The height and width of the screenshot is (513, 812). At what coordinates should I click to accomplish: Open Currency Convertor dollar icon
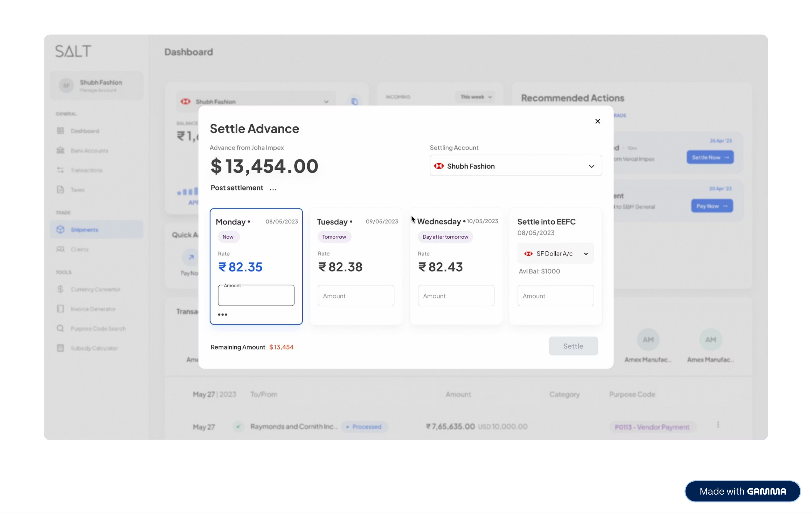(x=60, y=289)
